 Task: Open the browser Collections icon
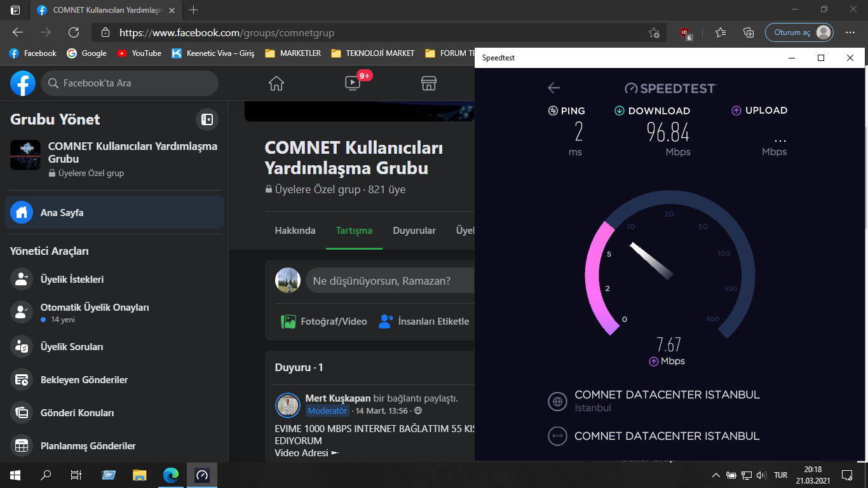pos(749,32)
